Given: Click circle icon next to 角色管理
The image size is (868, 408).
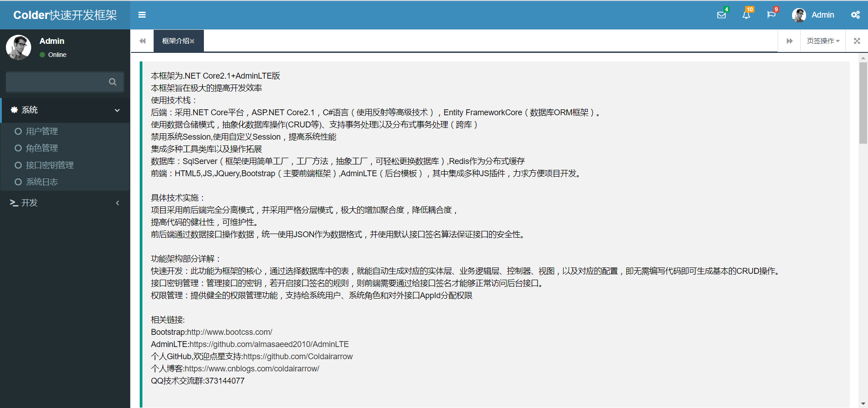Looking at the screenshot, I should click(x=18, y=148).
